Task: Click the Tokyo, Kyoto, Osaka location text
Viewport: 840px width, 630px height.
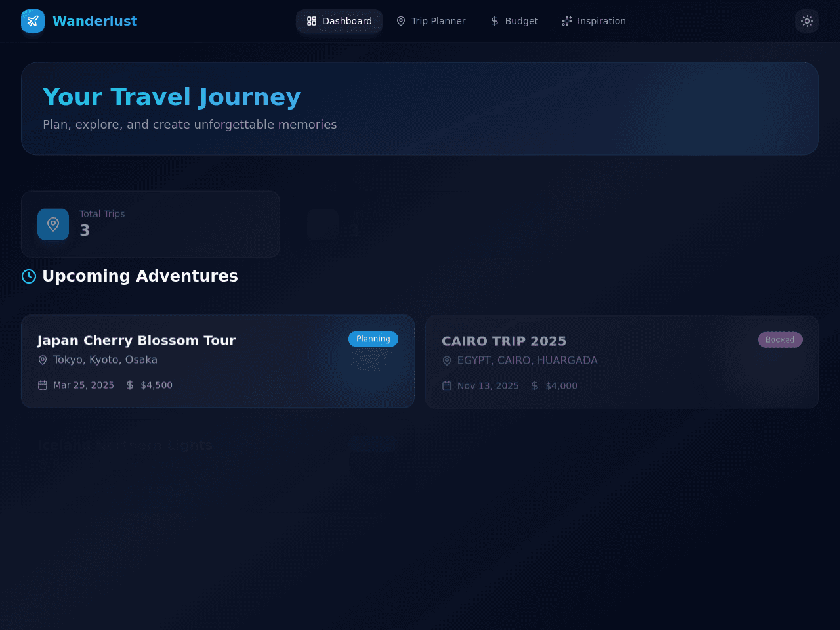Action: [x=105, y=360]
